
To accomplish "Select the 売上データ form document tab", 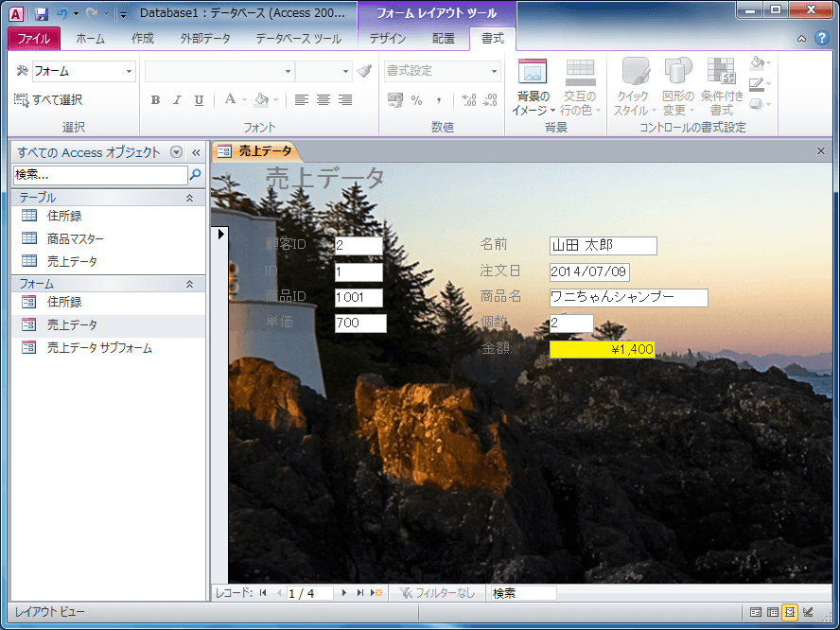I will click(256, 151).
